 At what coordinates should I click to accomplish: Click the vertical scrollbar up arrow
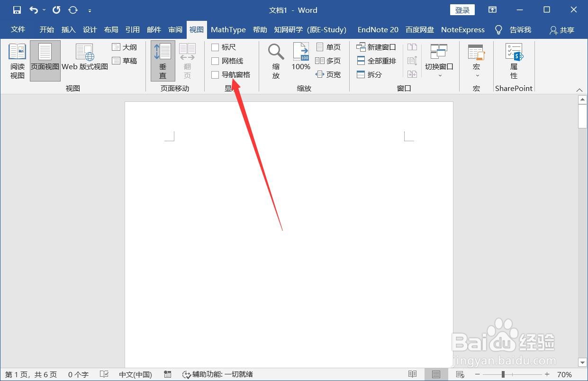(x=583, y=100)
